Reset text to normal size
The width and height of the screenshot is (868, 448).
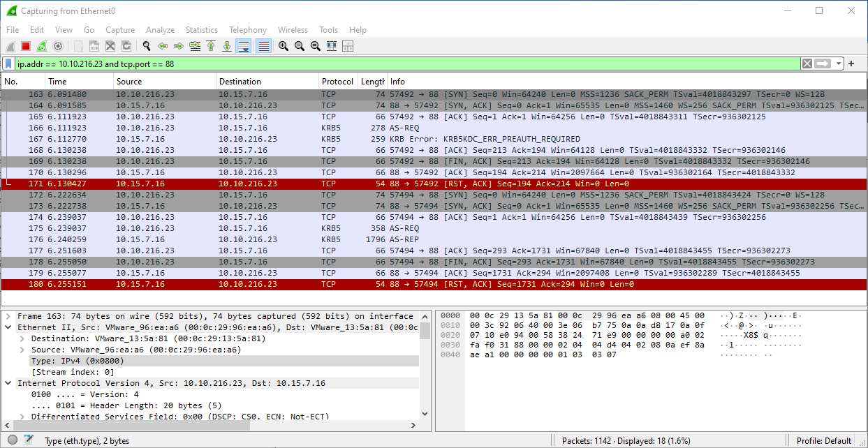pyautogui.click(x=316, y=46)
